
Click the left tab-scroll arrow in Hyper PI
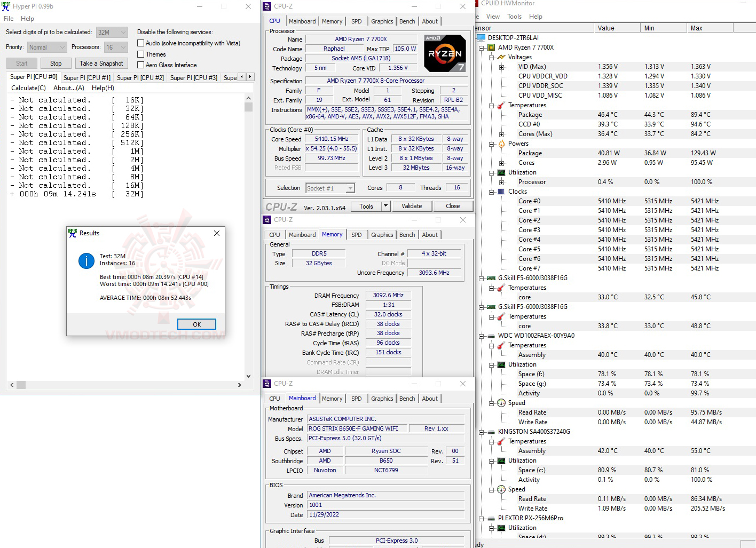click(242, 77)
